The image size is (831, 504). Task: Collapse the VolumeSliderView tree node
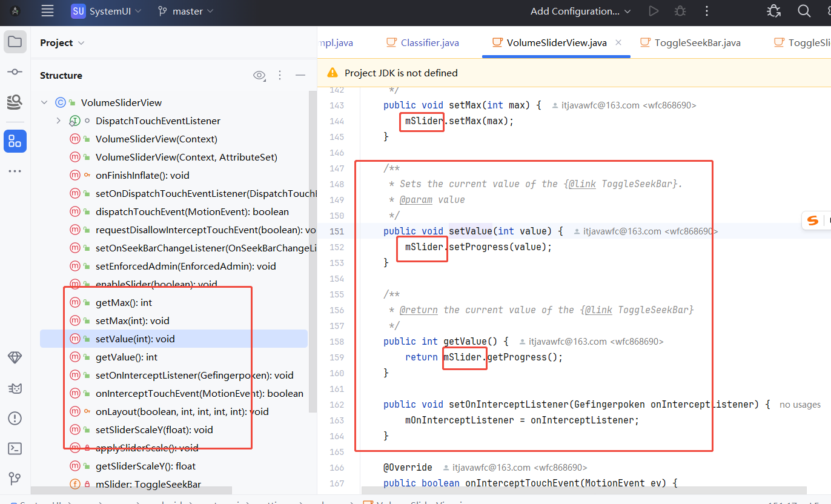[44, 102]
